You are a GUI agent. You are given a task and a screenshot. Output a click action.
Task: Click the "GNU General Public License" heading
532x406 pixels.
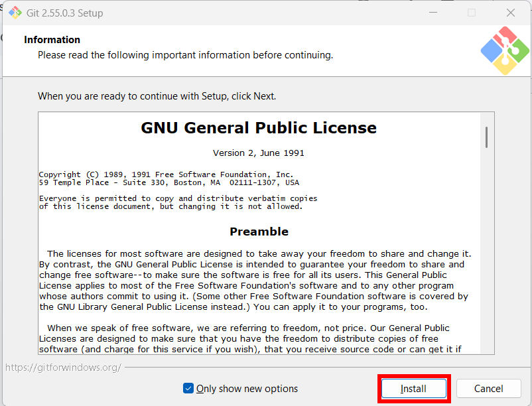click(x=259, y=128)
